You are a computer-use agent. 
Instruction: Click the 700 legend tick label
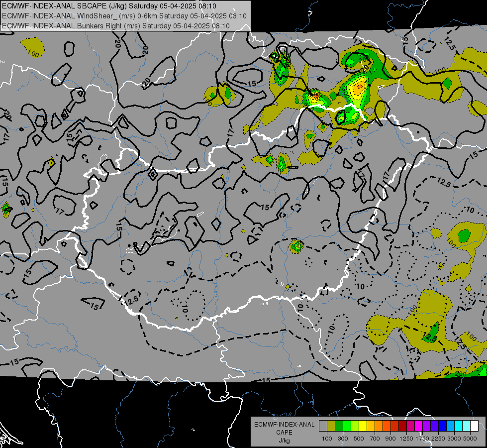(x=375, y=439)
